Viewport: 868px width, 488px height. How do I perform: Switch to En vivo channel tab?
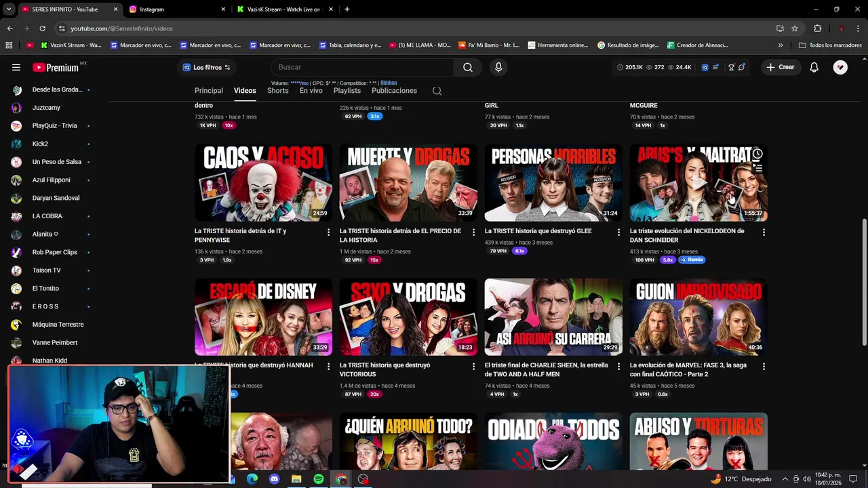pyautogui.click(x=311, y=91)
